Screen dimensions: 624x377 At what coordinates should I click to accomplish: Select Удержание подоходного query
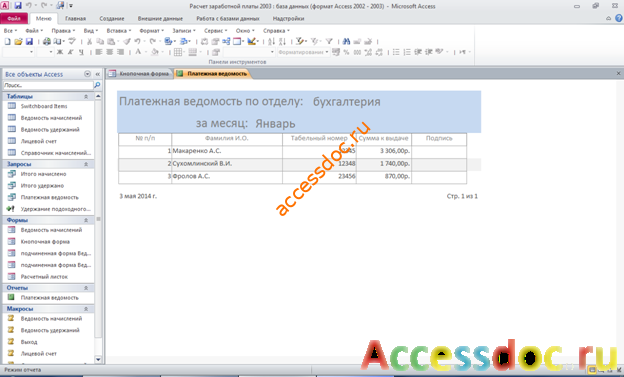55,209
